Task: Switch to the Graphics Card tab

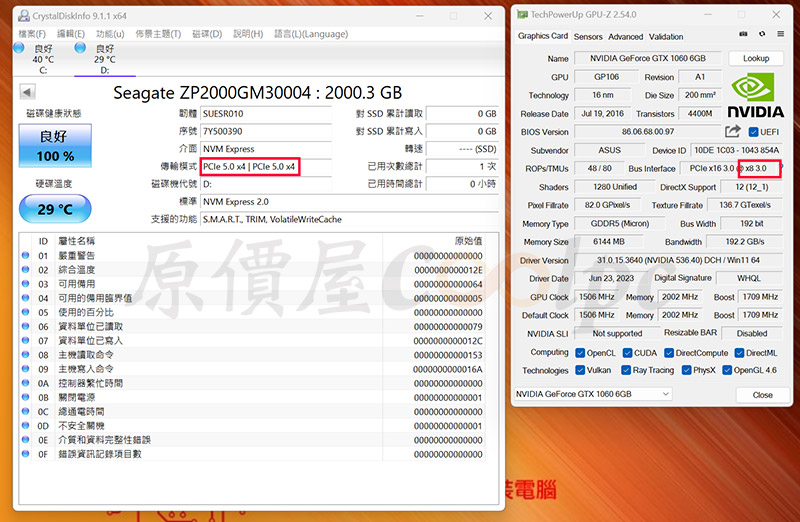Action: tap(543, 36)
